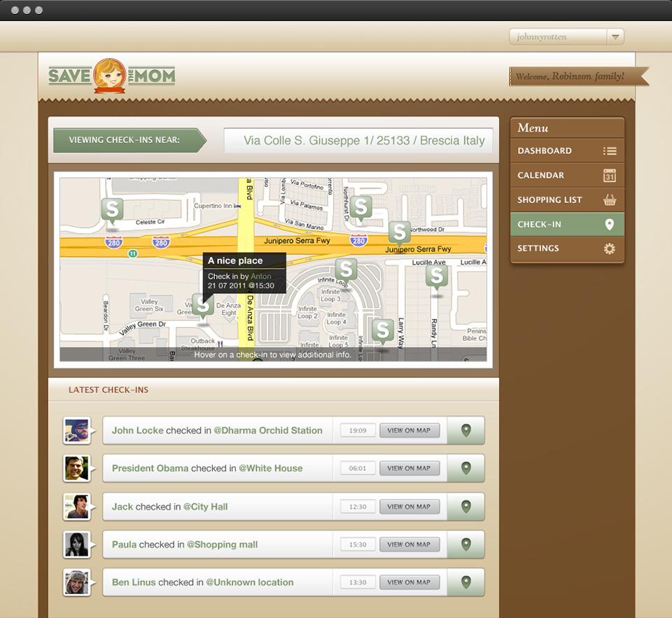Select the S marker on Randy Ln
The height and width of the screenshot is (618, 672).
pyautogui.click(x=437, y=277)
